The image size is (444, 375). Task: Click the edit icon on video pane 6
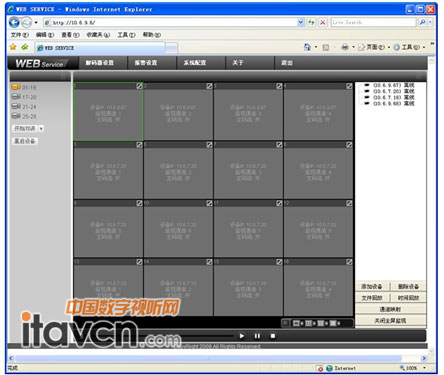point(209,145)
